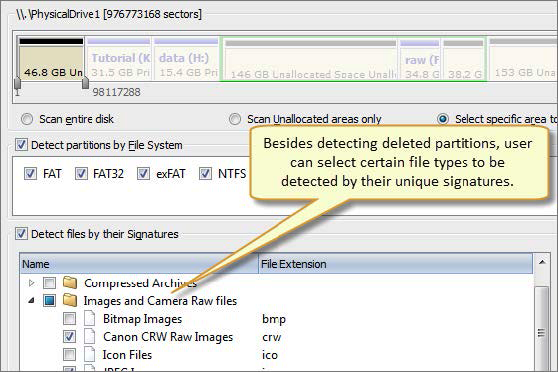
Task: Select the raw 34.8 GB partition block
Action: [420, 59]
